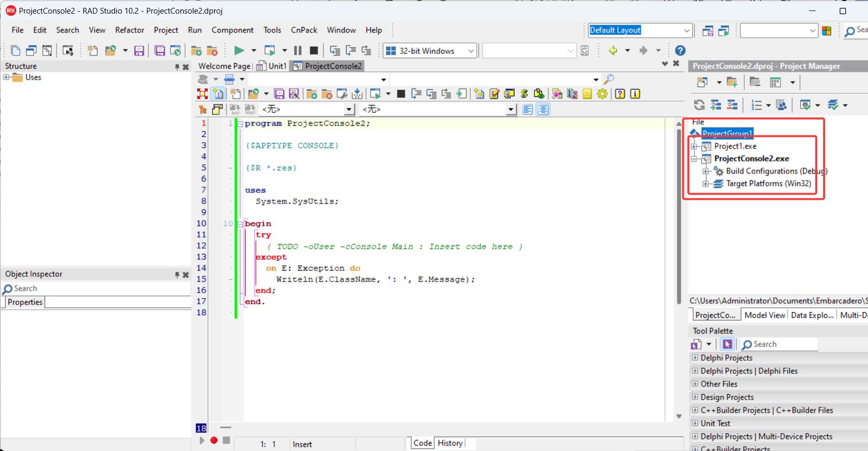
Task: Click the magnifier icon in editor toolbar
Action: point(609,79)
